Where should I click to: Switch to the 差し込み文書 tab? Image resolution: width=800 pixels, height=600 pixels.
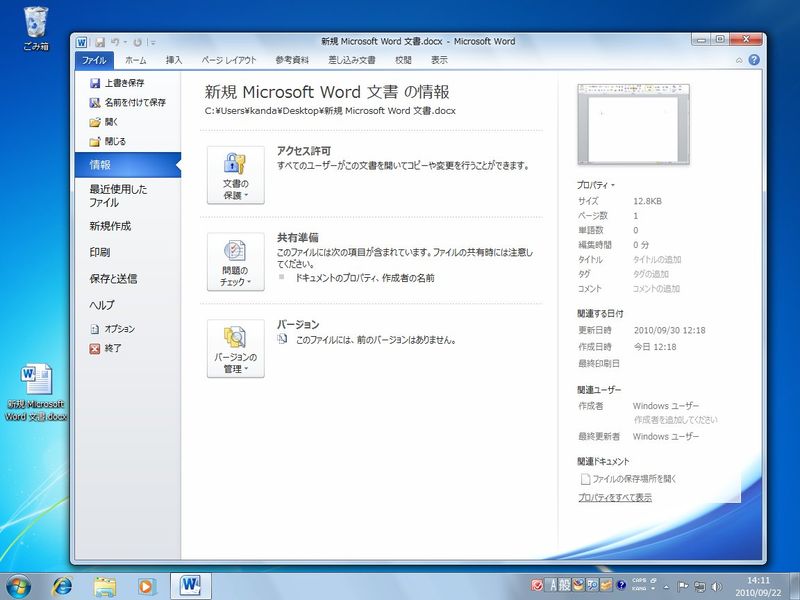(352, 60)
